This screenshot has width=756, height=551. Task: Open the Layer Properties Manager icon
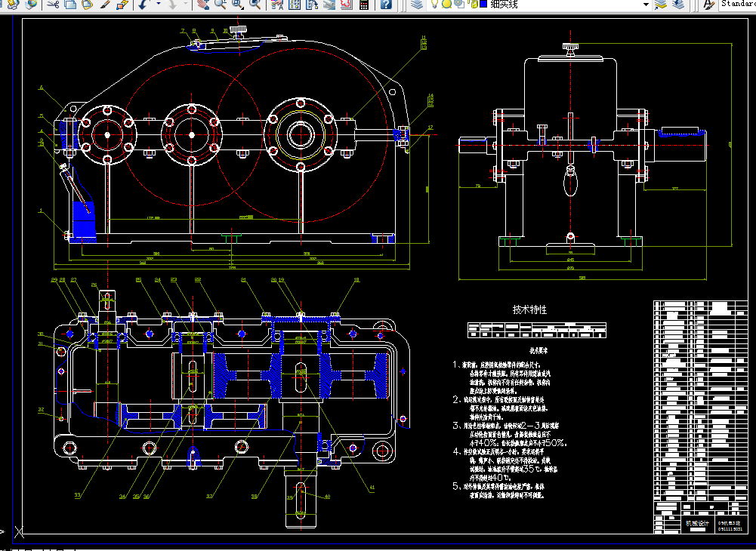[x=417, y=5]
